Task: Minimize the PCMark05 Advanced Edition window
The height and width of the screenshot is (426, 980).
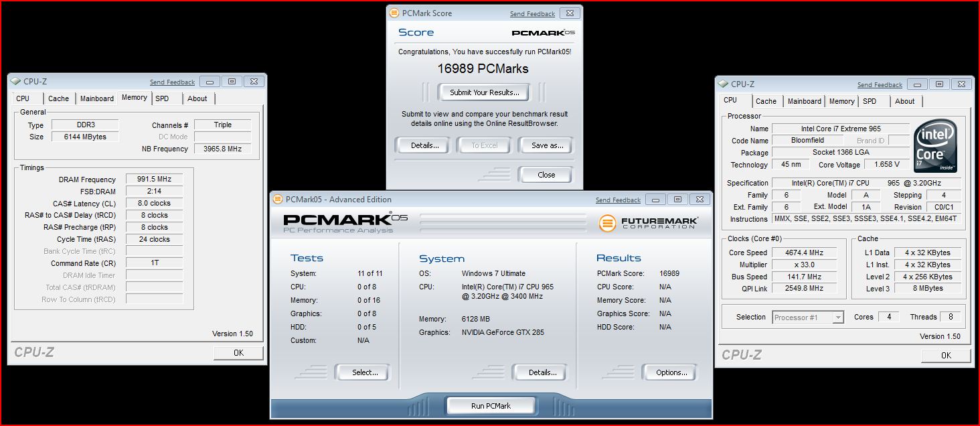Action: (x=655, y=200)
